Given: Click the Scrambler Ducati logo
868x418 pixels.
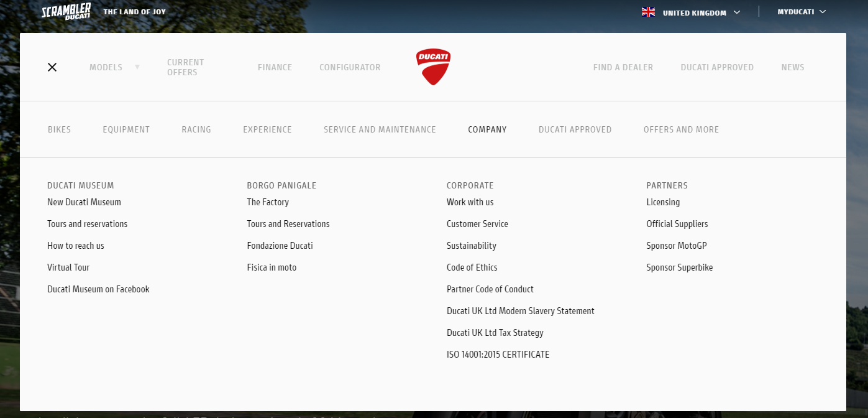Looking at the screenshot, I should click(66, 11).
